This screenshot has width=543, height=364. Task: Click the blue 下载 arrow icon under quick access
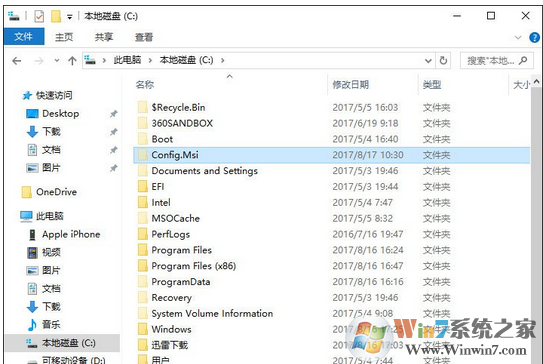tap(32, 132)
